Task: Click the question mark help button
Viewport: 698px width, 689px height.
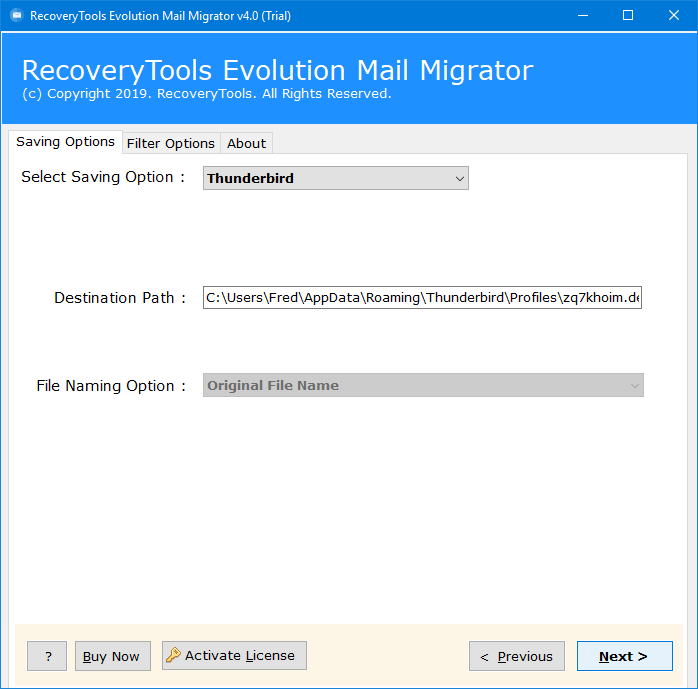Action: pos(47,656)
